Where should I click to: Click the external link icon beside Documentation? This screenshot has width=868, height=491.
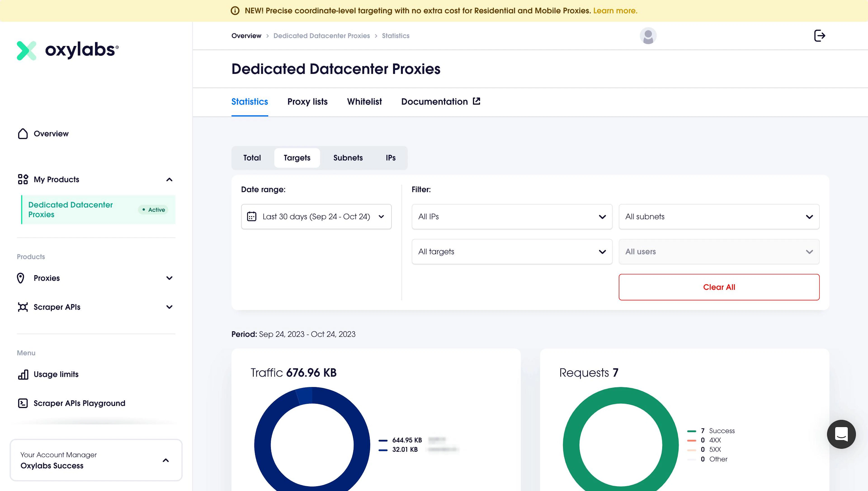[476, 101]
